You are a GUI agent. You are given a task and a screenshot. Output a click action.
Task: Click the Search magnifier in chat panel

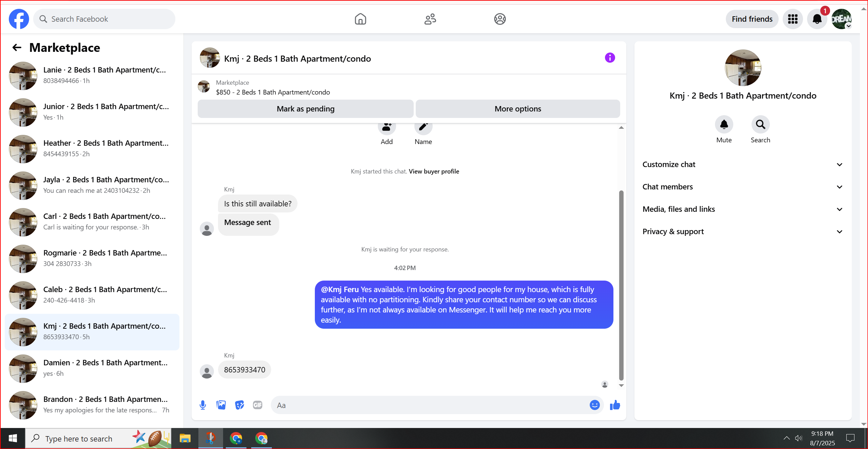click(x=761, y=125)
